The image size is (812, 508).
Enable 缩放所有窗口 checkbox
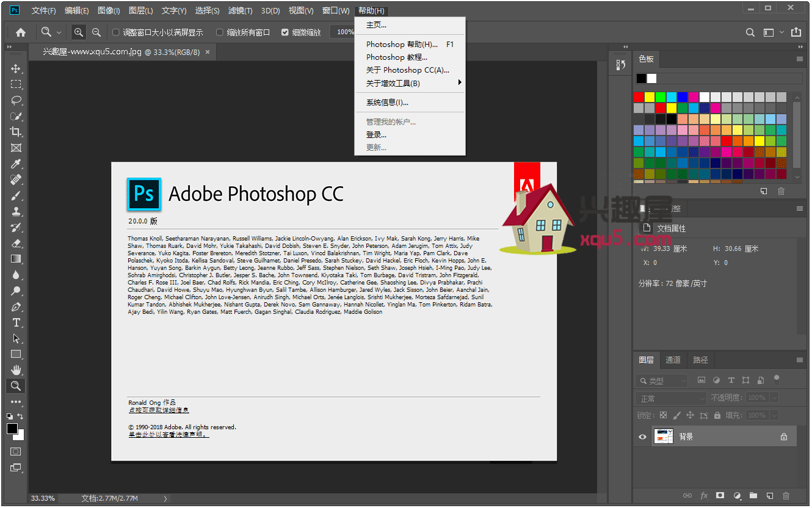click(x=220, y=32)
